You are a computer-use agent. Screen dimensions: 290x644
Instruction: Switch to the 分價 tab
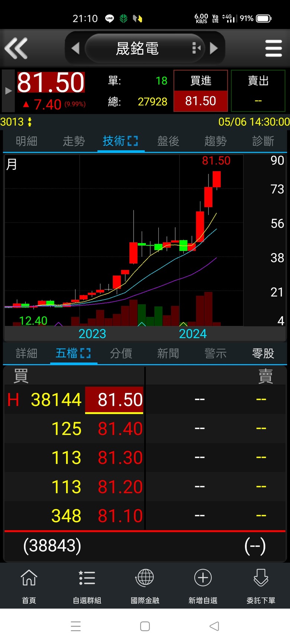(121, 353)
